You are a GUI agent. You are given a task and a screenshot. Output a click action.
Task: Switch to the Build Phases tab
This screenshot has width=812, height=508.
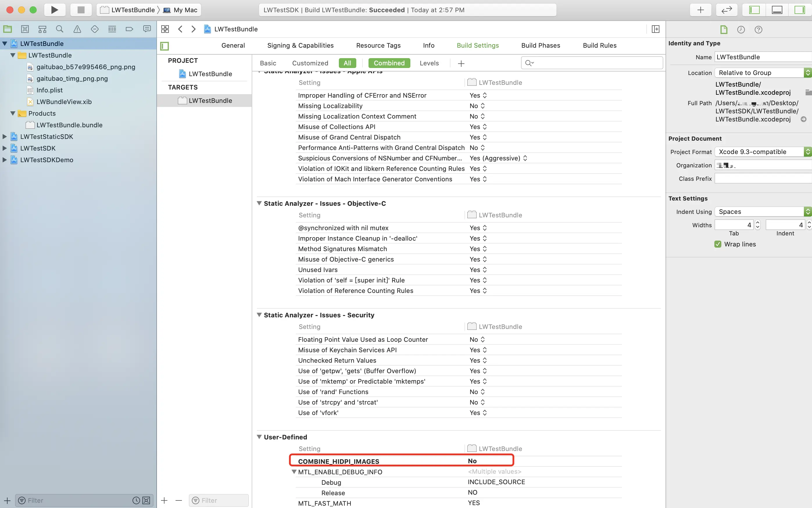(540, 45)
